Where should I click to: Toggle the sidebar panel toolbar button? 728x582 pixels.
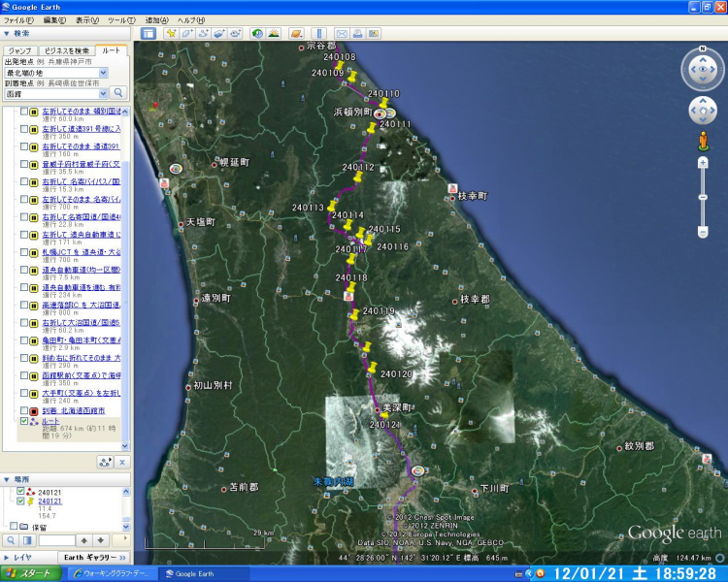pos(149,33)
